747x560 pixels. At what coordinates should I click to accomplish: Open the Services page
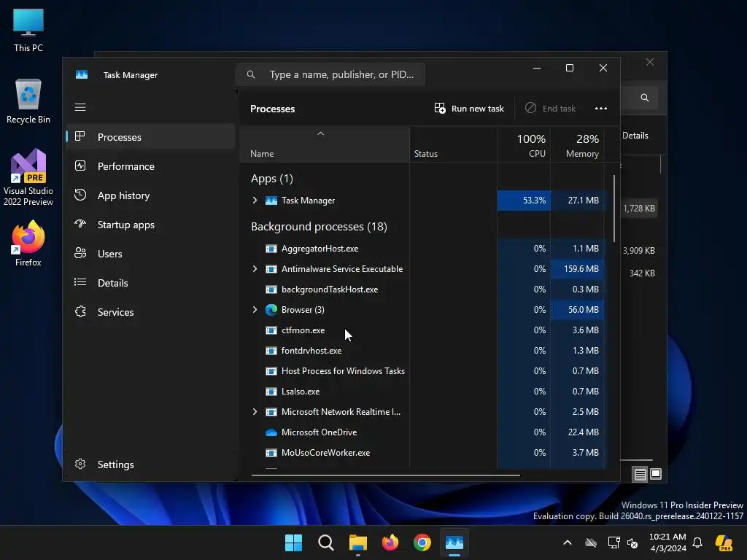150,312
